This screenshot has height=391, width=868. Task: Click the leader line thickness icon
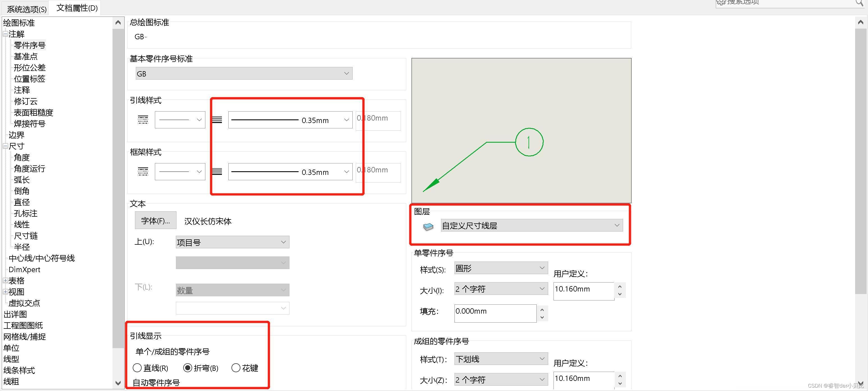[217, 120]
